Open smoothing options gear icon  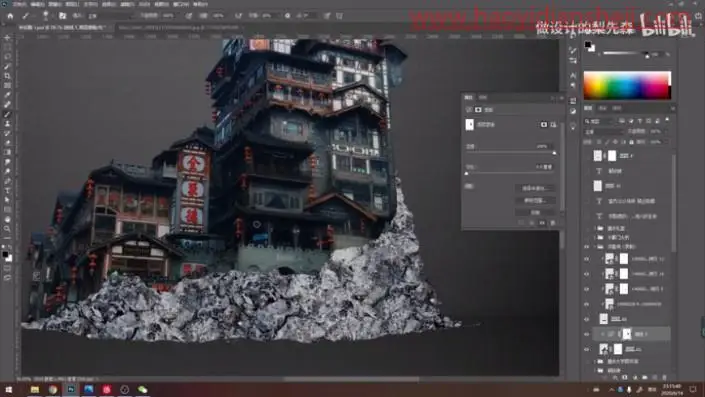tap(287, 16)
